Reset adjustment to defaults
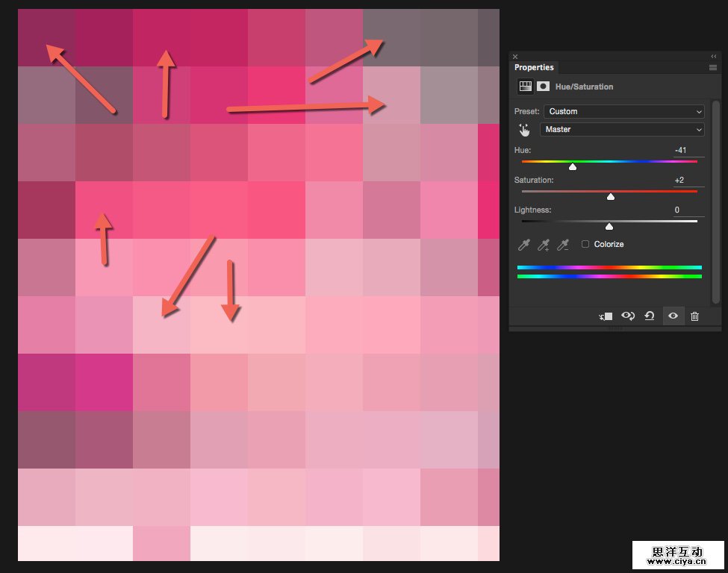Screen dimensions: 728x573 coord(650,316)
